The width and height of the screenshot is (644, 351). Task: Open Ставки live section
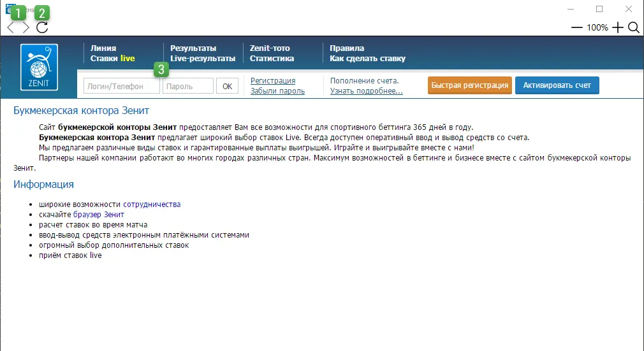112,59
